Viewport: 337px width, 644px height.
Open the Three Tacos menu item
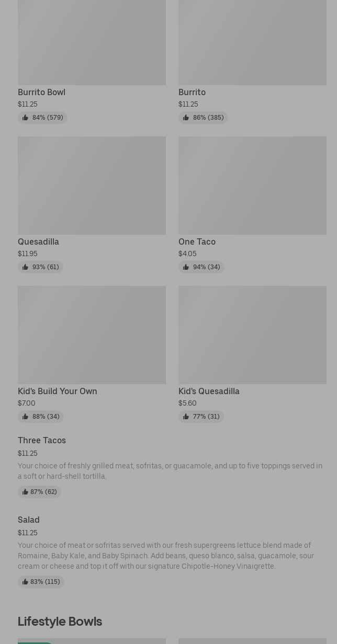pyautogui.click(x=42, y=441)
